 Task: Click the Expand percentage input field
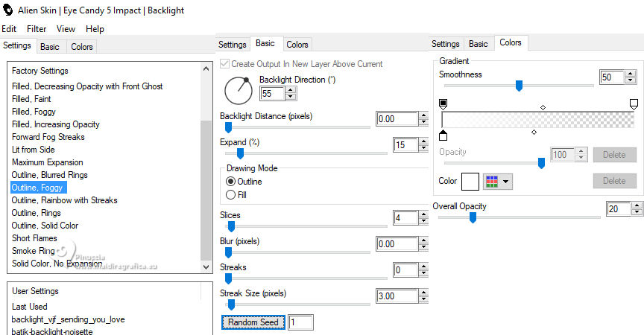click(x=405, y=144)
